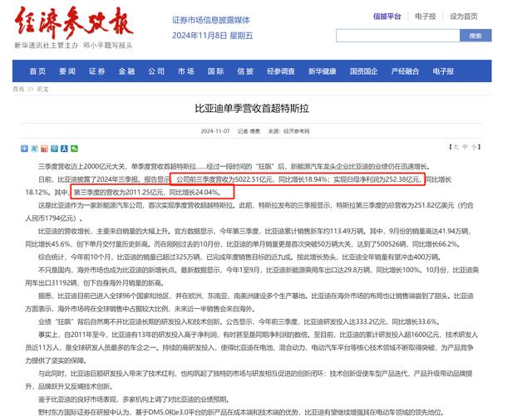Focus the search input box
This screenshot has width=532, height=416.
click(x=398, y=36)
